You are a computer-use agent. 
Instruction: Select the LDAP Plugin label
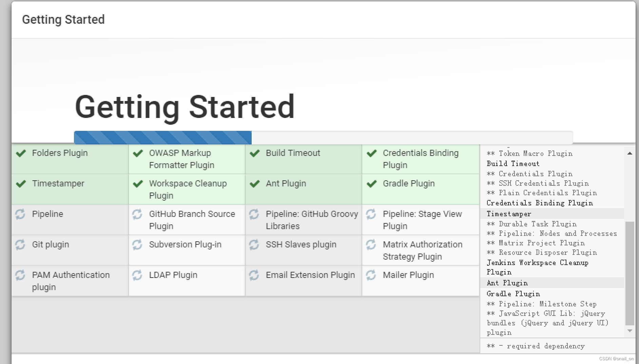click(x=173, y=275)
